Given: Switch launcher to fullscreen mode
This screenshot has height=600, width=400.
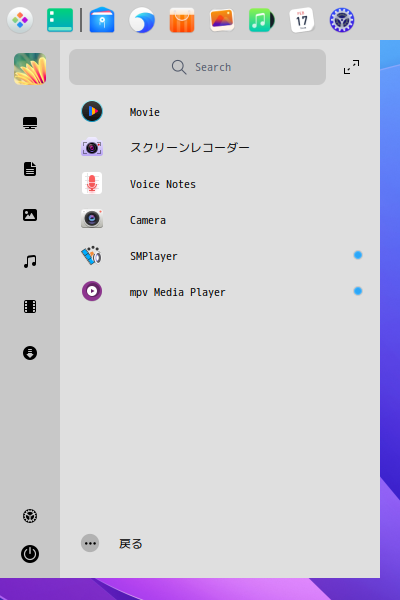Looking at the screenshot, I should [x=351, y=67].
